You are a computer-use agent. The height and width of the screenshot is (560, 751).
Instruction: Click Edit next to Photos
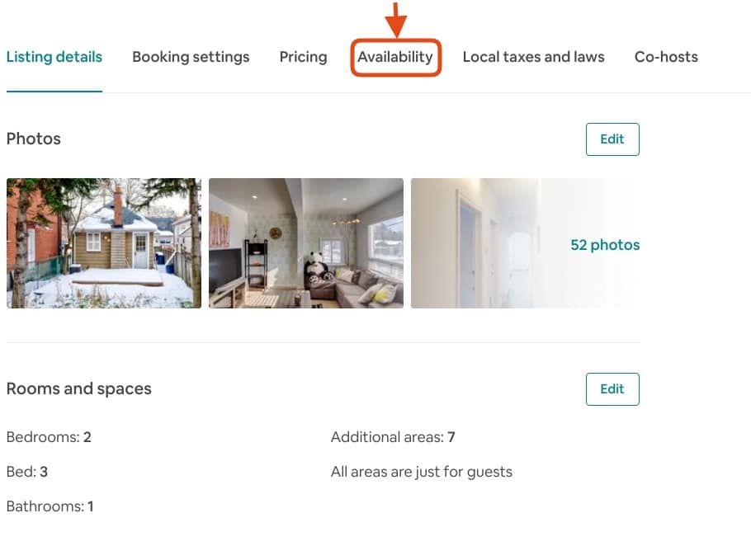coord(612,139)
